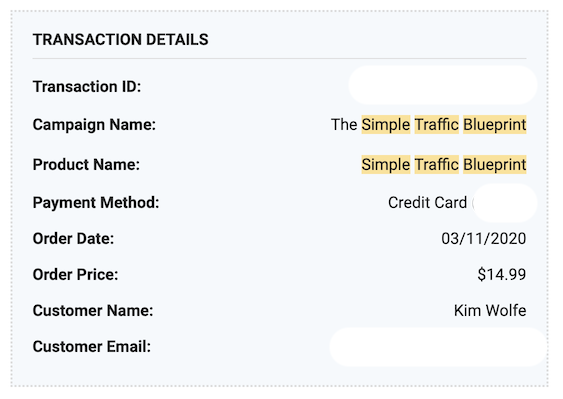Click the redacted card number blob
Viewport: 563px width, 399px height.
coord(505,203)
